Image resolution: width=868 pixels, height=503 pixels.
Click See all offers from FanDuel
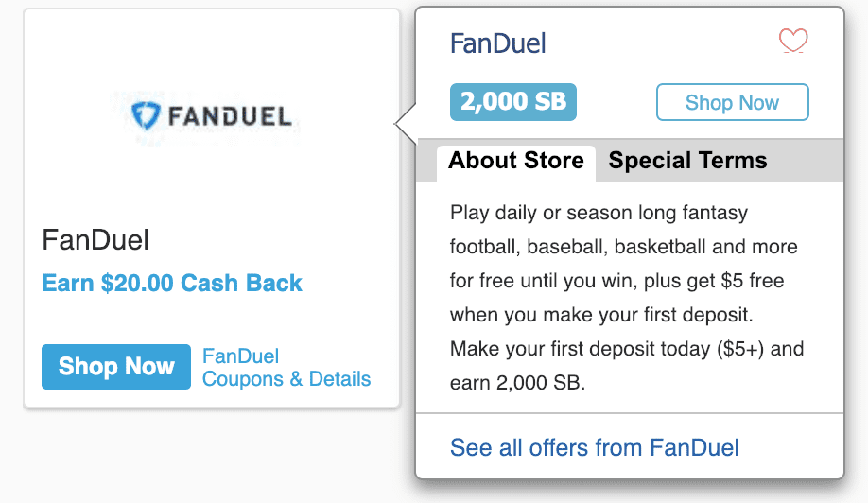coord(594,447)
